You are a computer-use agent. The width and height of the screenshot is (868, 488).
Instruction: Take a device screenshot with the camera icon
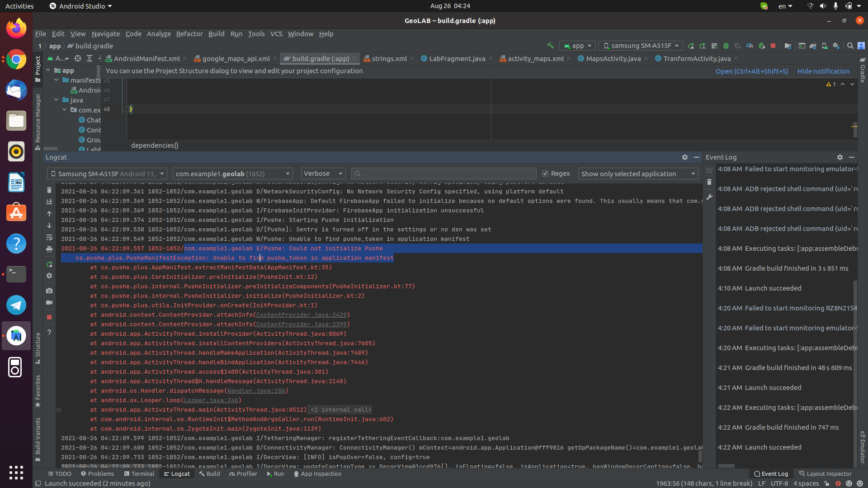click(x=49, y=291)
